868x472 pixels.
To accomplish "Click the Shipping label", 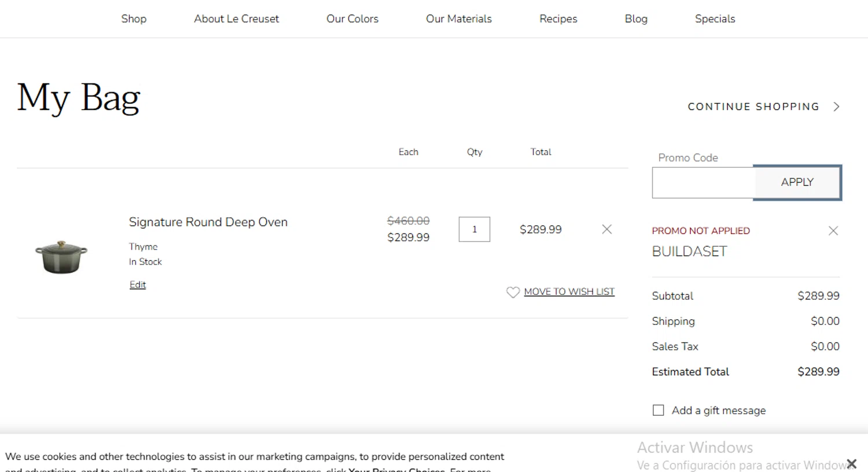I will point(673,321).
